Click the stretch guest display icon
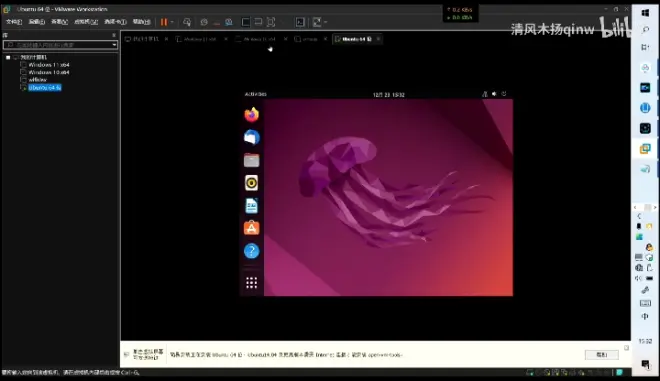Viewport: 660px width, 381px height. point(317,22)
